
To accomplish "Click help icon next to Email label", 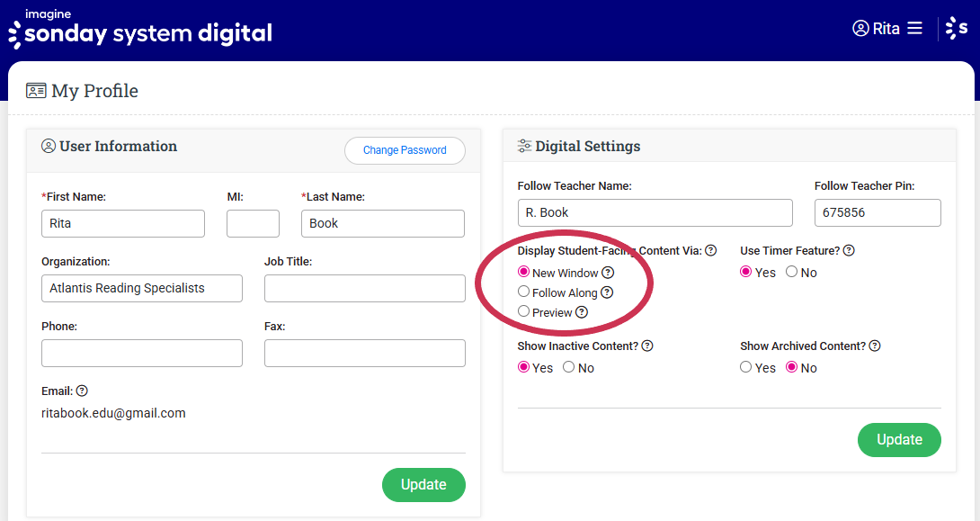I will click(x=82, y=391).
